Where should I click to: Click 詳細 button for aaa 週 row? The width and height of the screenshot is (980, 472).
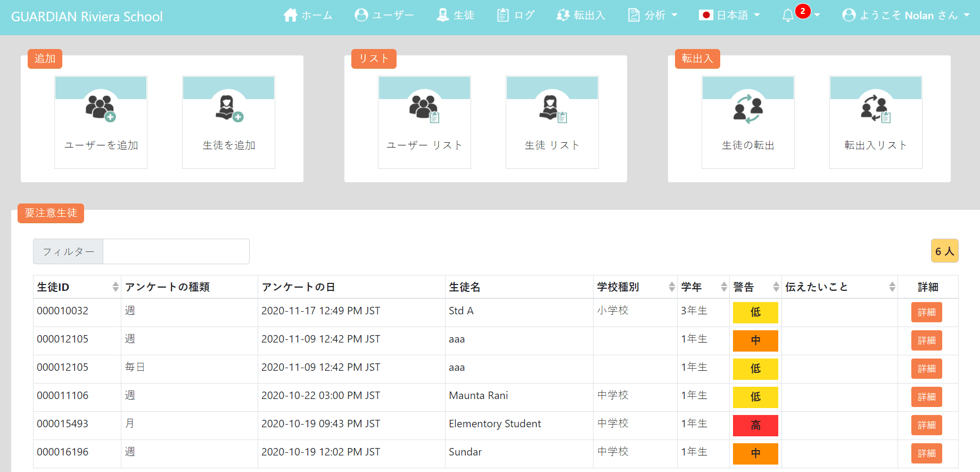coord(927,340)
